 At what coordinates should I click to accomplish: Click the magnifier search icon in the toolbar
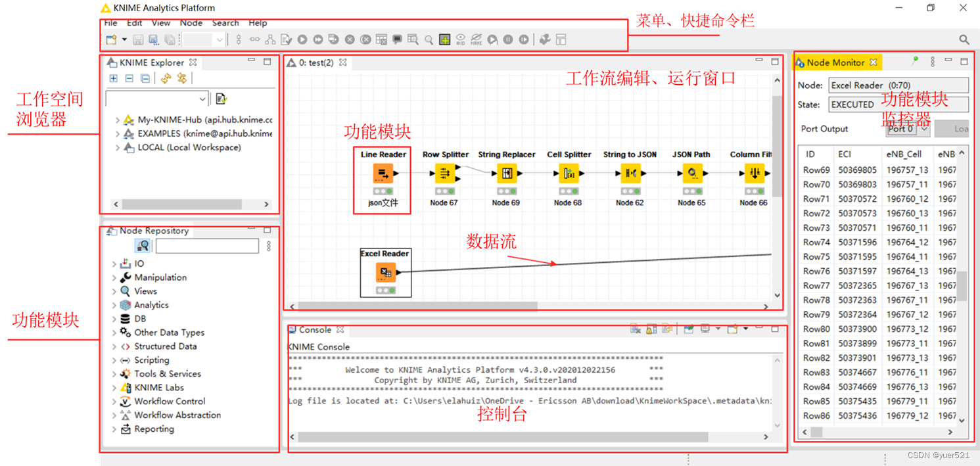click(x=429, y=40)
